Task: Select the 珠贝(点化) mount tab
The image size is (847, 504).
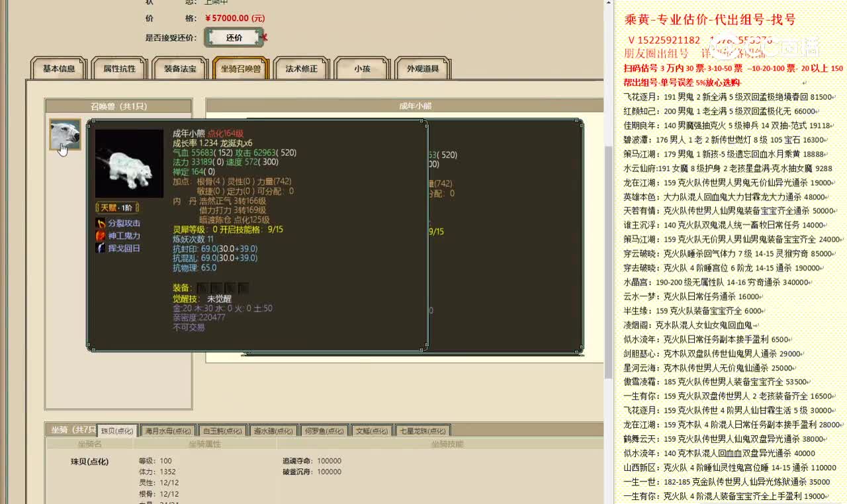Action: coord(117,431)
